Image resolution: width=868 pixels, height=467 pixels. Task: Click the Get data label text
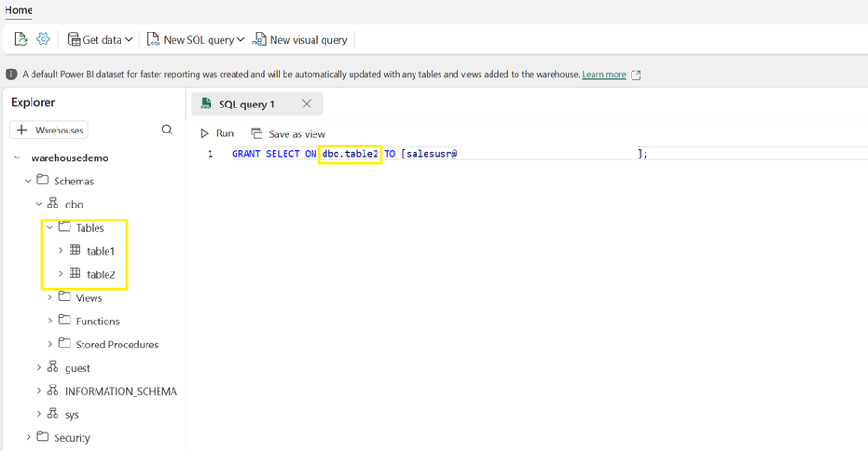point(102,40)
